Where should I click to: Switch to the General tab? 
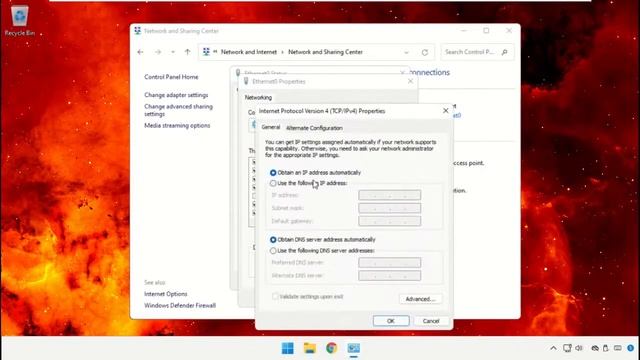pyautogui.click(x=271, y=127)
